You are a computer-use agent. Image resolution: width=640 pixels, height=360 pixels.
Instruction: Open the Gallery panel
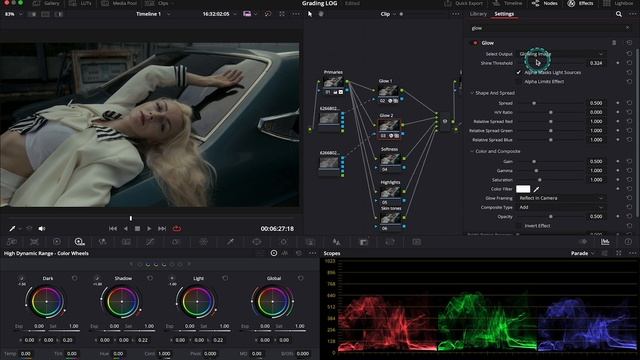coord(47,3)
